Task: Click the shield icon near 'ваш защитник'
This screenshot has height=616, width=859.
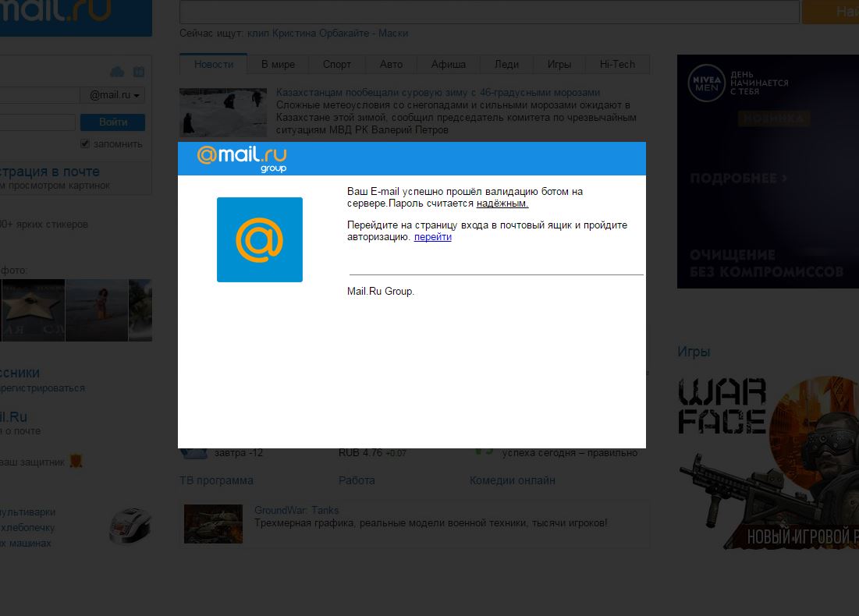Action: point(76,462)
